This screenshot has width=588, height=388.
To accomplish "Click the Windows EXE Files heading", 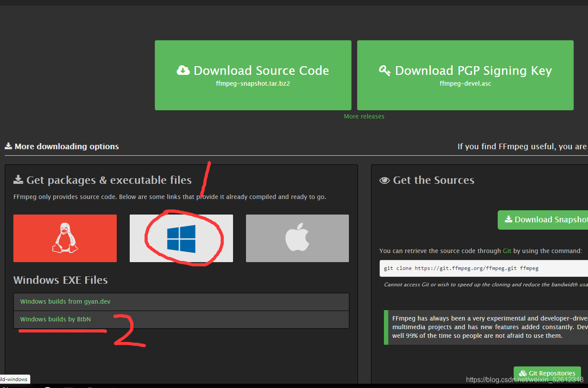I will point(61,280).
